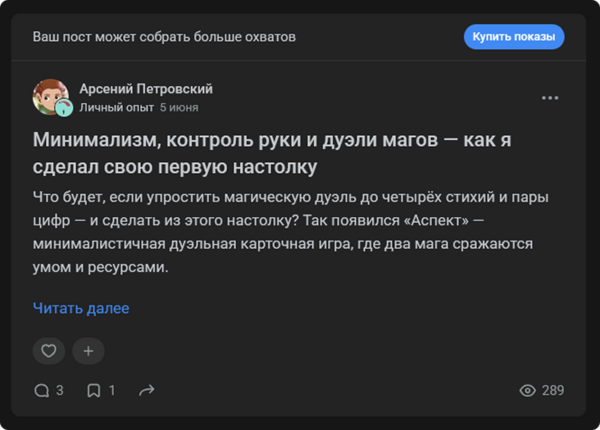Click the comment count number 3
Image resolution: width=600 pixels, height=430 pixels.
tap(60, 390)
